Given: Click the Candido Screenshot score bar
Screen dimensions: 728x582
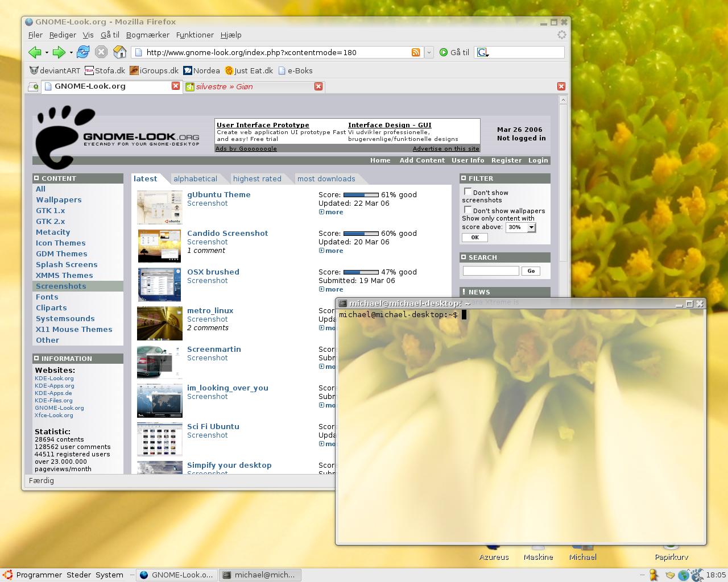Looking at the screenshot, I should point(361,233).
